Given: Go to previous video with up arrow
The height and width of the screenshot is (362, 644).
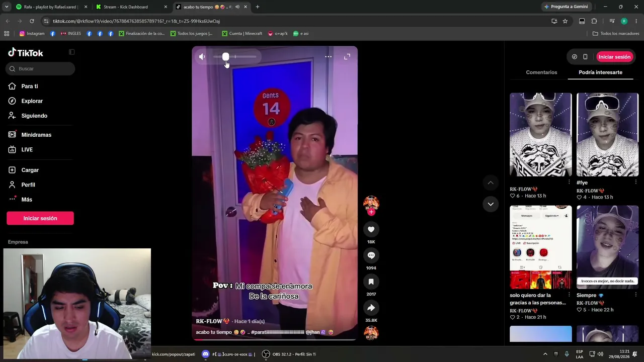Looking at the screenshot, I should 491,183.
